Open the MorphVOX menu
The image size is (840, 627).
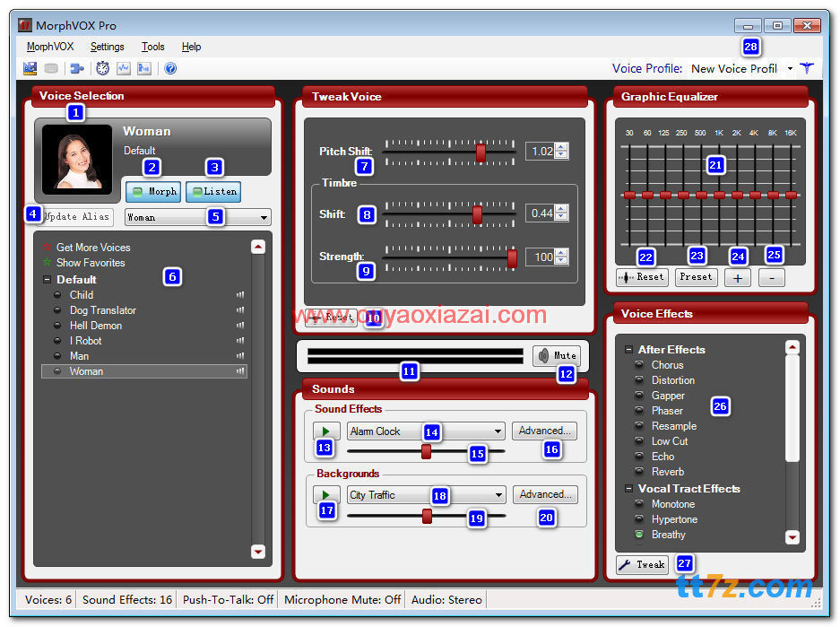point(50,47)
